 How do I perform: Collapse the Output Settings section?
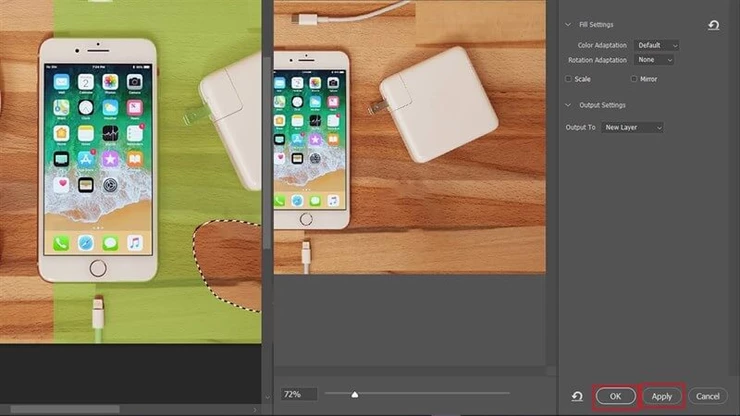tap(568, 105)
